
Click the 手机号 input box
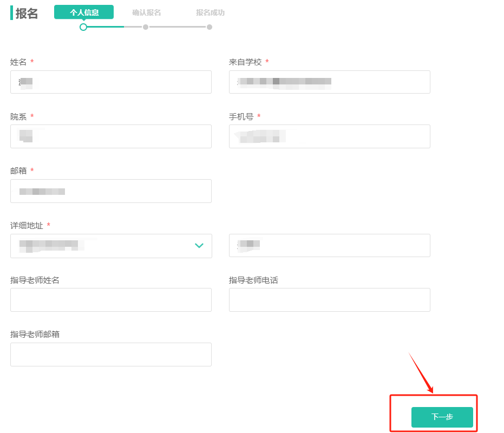coord(329,136)
